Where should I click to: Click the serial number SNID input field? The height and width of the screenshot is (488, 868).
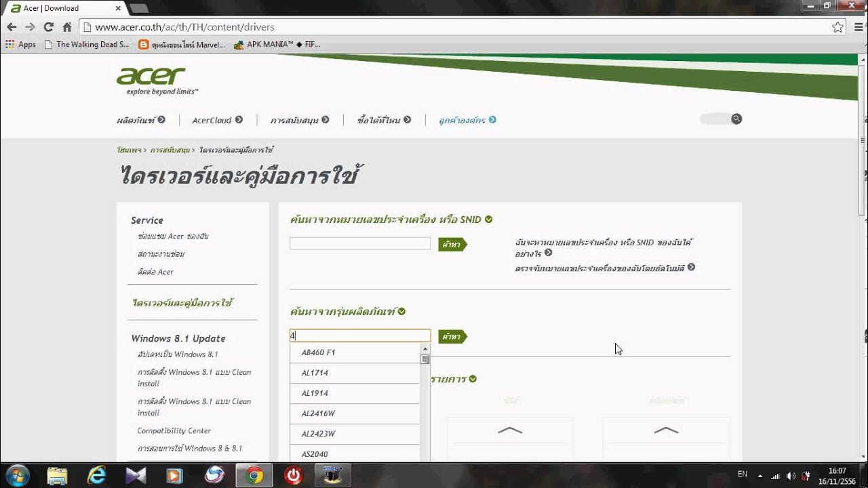tap(360, 243)
